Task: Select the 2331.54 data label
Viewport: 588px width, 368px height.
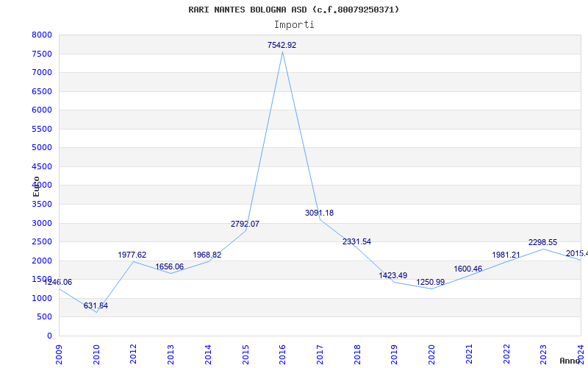Action: (356, 241)
